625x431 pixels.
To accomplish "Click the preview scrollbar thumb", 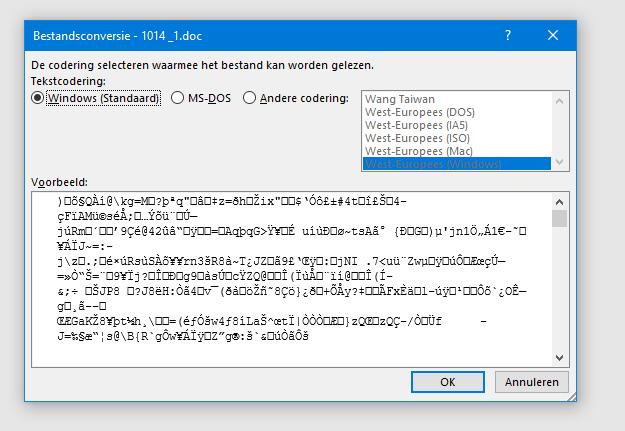I will click(x=559, y=219).
